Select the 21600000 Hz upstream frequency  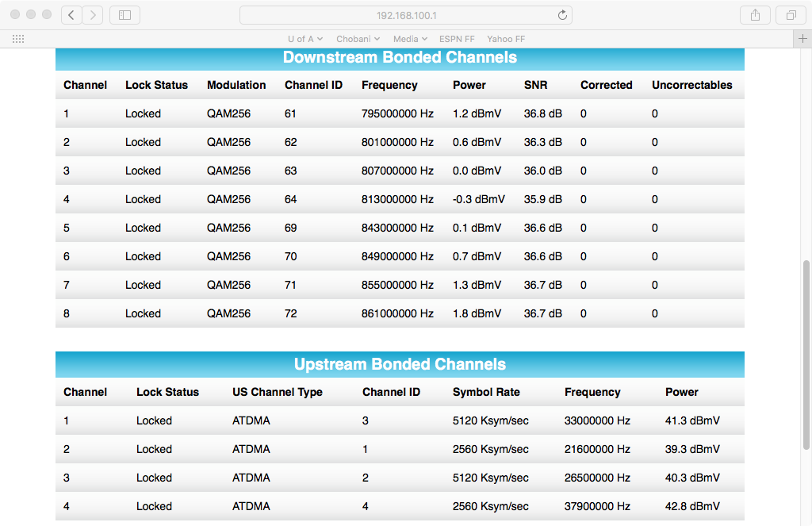tap(597, 449)
